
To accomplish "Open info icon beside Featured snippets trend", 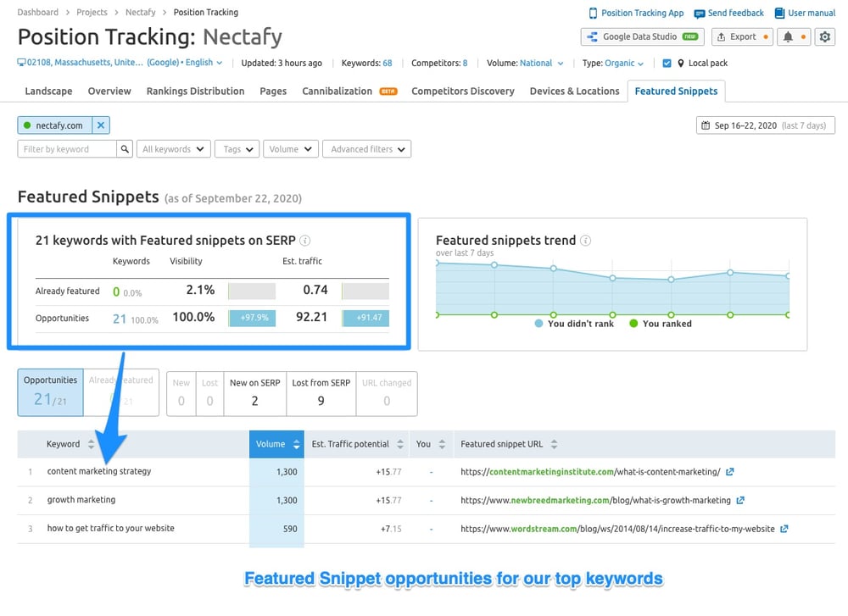I will point(585,241).
